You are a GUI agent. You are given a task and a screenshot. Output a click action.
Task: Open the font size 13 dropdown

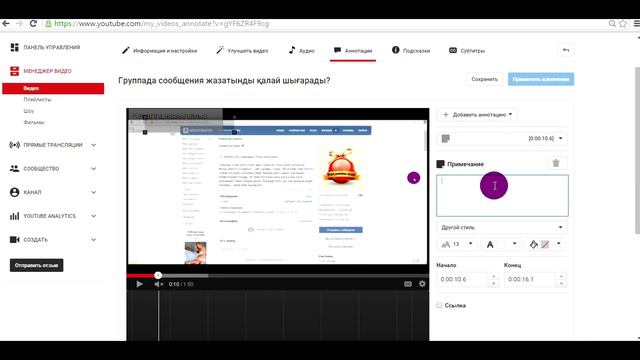(x=457, y=244)
